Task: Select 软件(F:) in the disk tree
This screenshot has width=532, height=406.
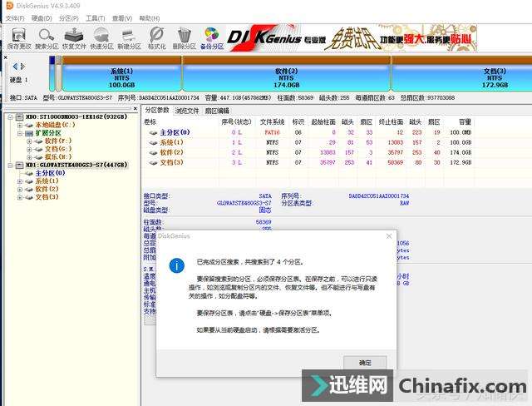Action: pos(58,141)
